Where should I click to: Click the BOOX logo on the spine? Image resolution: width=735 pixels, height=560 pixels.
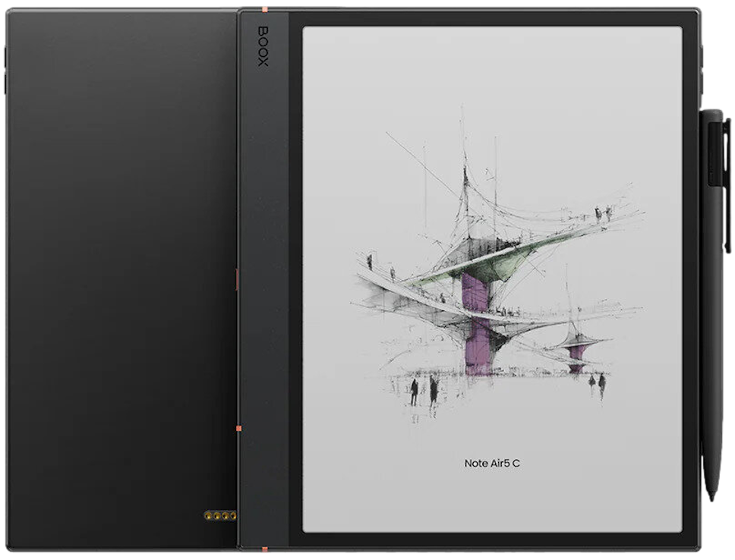click(263, 46)
